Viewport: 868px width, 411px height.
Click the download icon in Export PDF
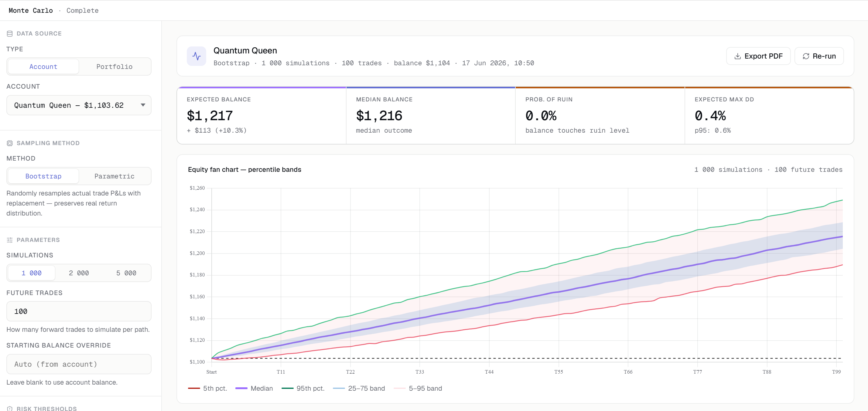[738, 56]
